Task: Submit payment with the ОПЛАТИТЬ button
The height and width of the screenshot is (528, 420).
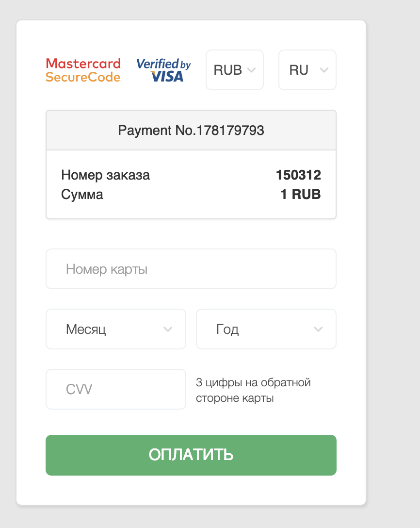Action: tap(191, 455)
